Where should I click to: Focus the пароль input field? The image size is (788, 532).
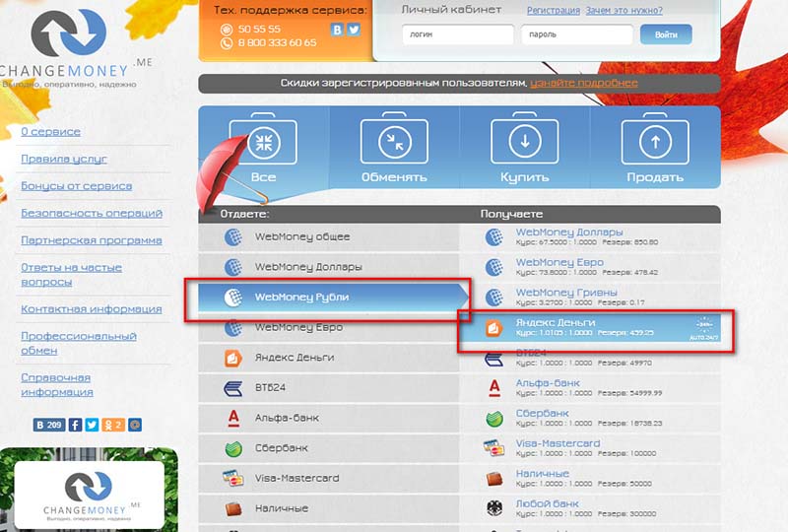click(576, 34)
